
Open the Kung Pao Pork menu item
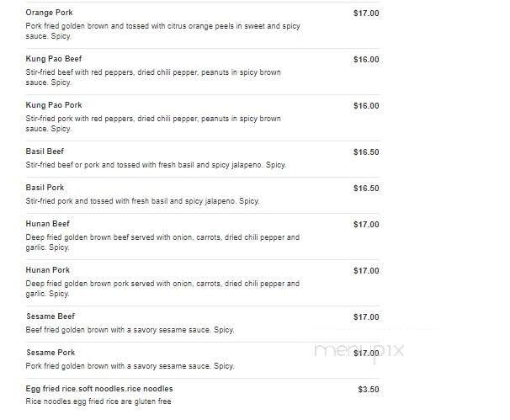54,105
